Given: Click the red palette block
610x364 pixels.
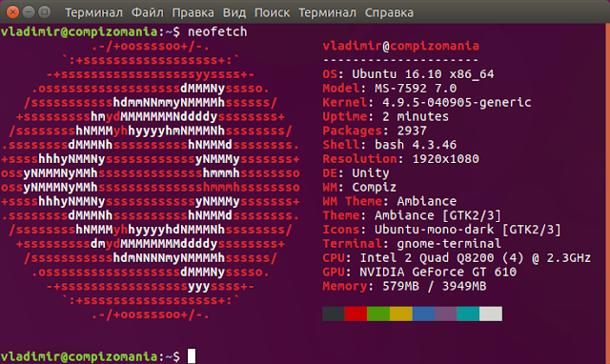Looking at the screenshot, I should tap(356, 313).
